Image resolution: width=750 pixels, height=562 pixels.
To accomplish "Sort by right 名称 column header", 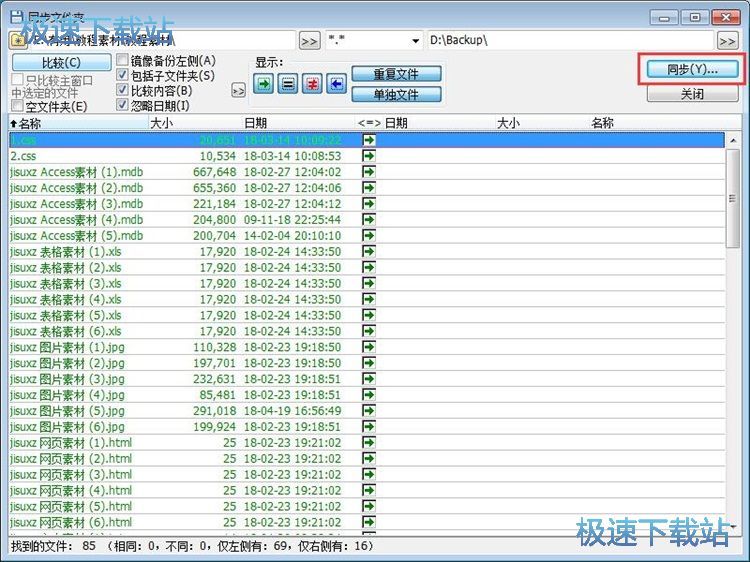I will [658, 123].
